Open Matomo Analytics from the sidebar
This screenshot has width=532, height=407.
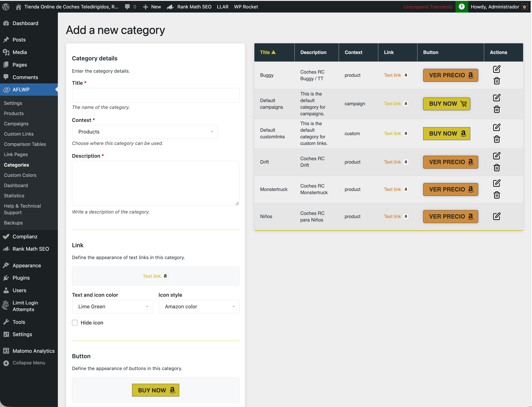click(x=33, y=351)
